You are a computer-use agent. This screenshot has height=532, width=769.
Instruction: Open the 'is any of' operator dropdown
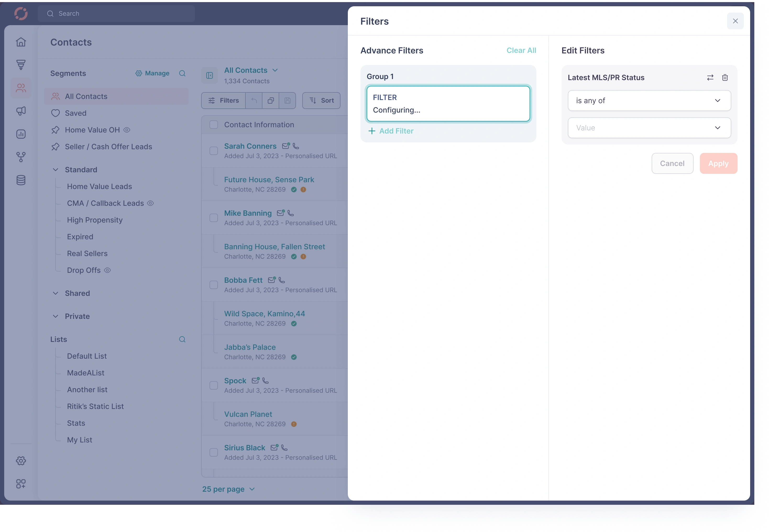(649, 101)
